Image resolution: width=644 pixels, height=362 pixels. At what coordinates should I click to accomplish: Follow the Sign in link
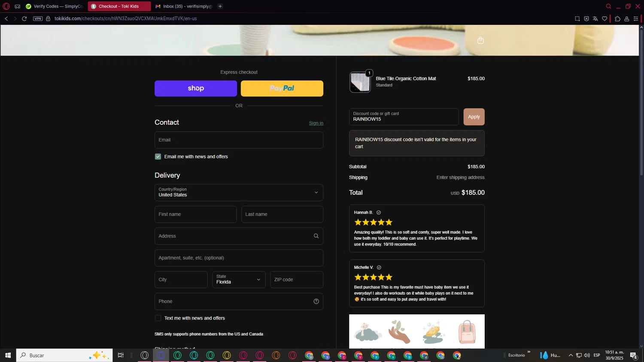[316, 123]
